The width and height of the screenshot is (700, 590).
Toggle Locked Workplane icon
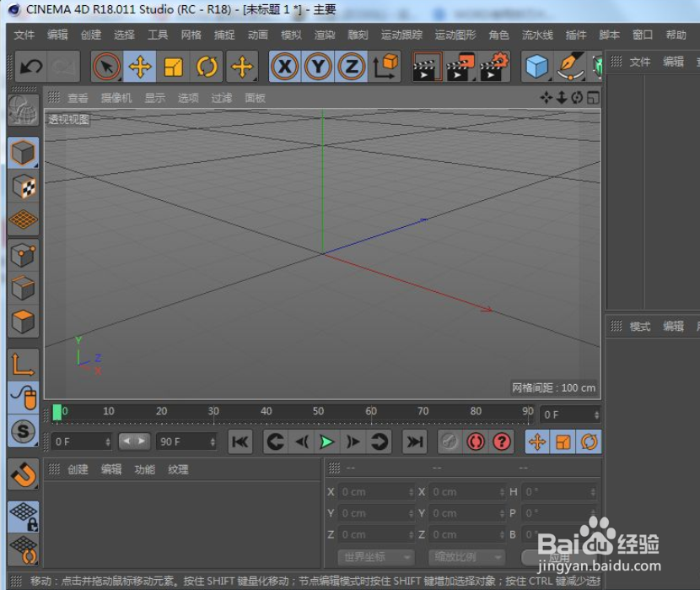(24, 517)
